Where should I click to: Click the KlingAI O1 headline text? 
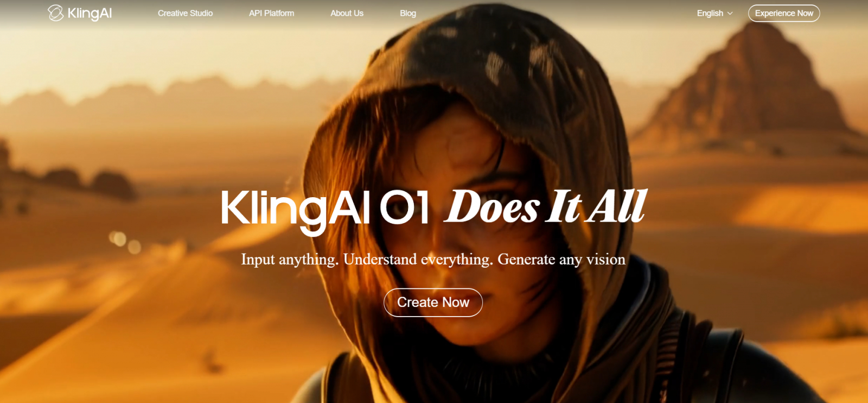(325, 209)
